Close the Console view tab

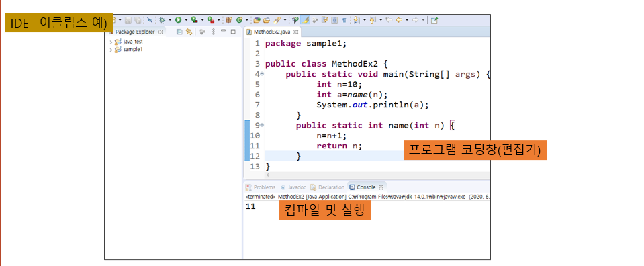[381, 187]
